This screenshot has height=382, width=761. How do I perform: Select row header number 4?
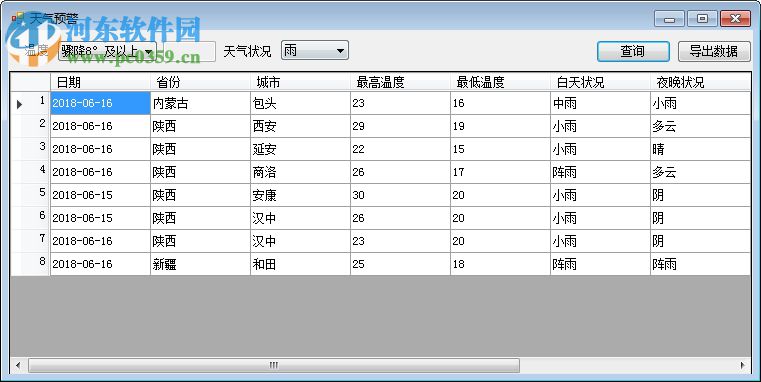[30, 172]
